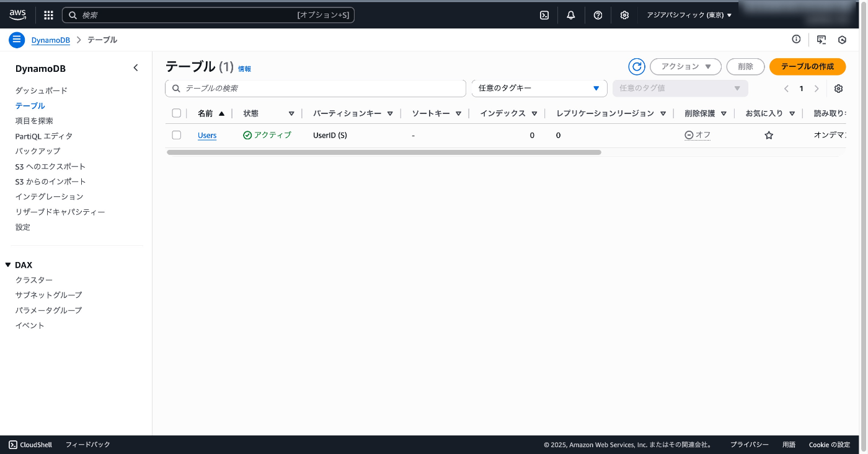Click the screen share icon near info circle
This screenshot has width=868, height=454.
(x=821, y=40)
